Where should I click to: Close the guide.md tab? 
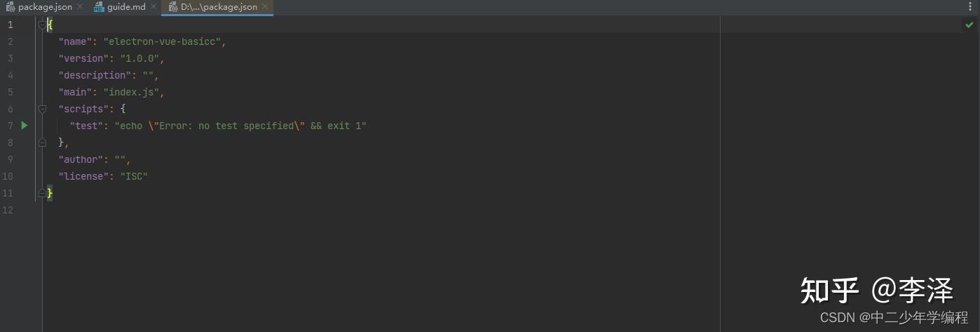click(154, 7)
